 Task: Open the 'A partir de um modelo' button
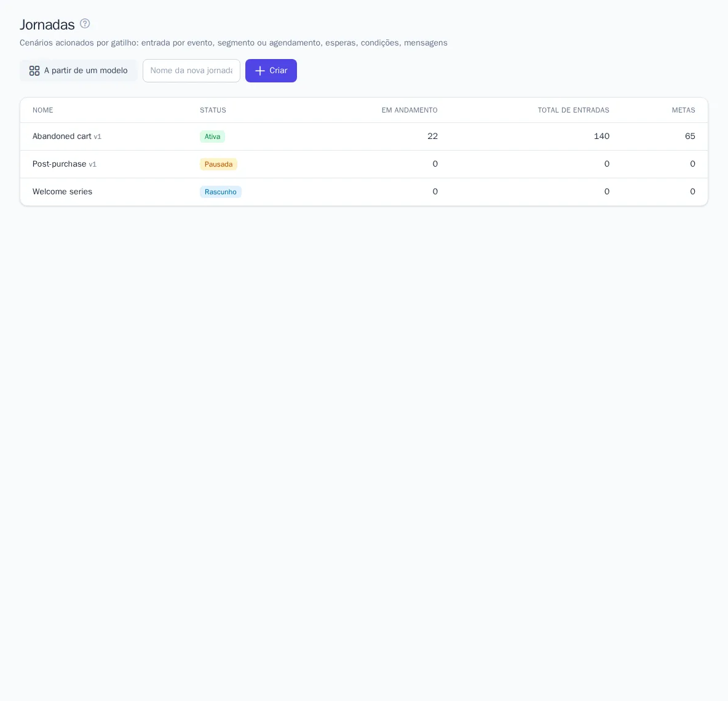point(79,71)
